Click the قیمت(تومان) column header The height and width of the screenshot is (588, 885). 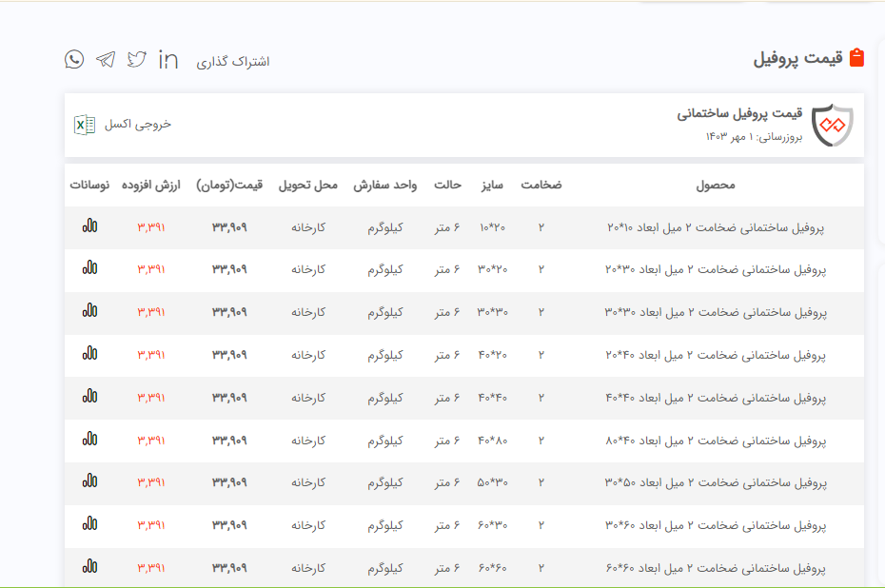pos(229,185)
